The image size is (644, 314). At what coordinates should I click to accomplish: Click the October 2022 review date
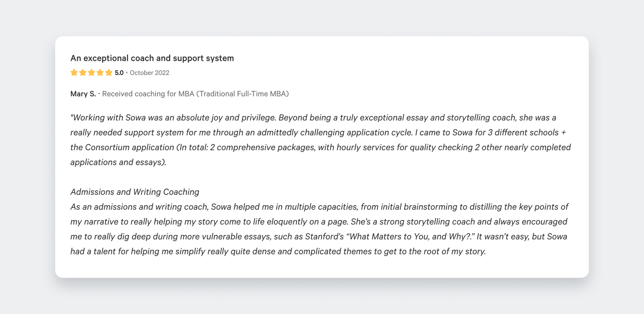[x=149, y=73]
